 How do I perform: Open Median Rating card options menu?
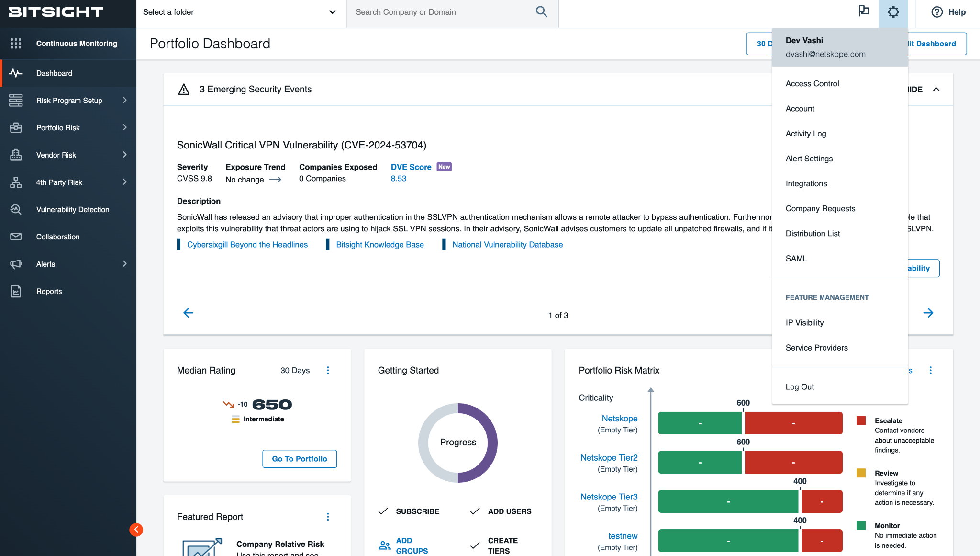pos(328,370)
